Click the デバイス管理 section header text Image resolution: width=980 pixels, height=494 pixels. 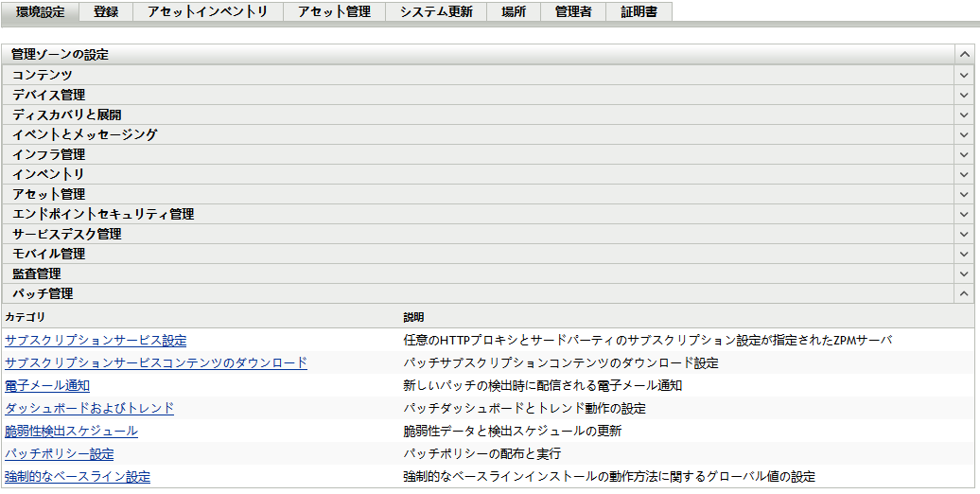tap(49, 95)
